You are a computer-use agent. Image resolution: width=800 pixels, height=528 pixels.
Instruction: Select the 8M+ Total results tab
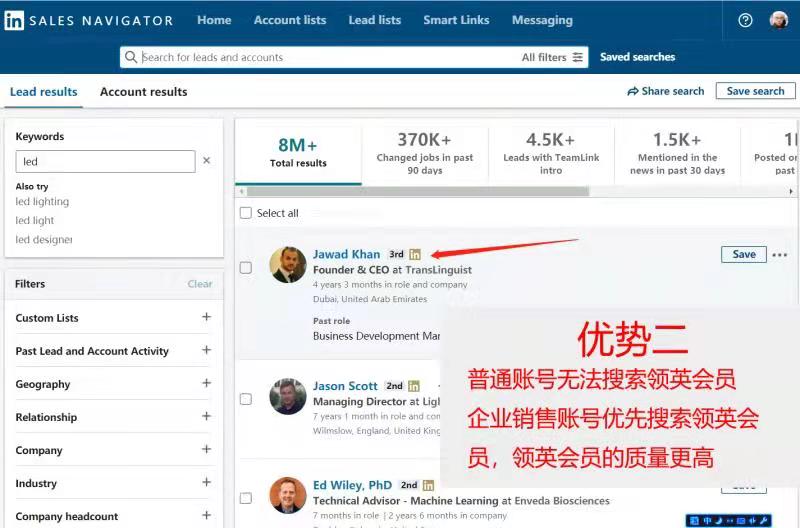[x=298, y=153]
